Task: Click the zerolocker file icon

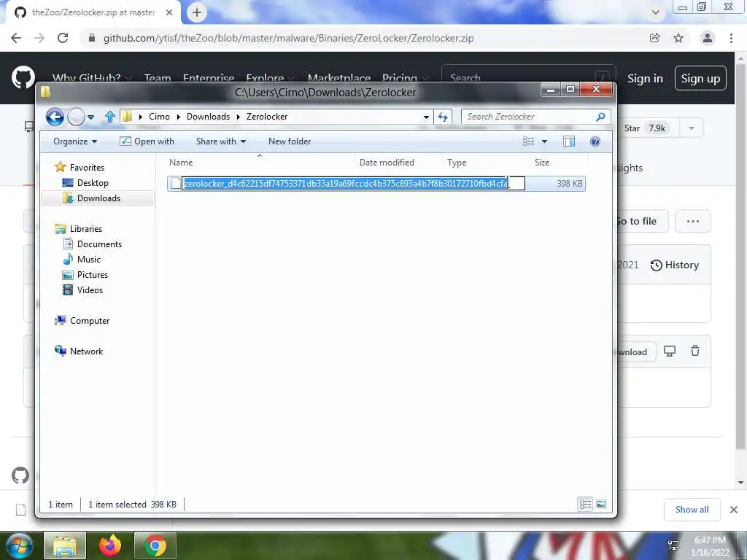Action: (176, 183)
